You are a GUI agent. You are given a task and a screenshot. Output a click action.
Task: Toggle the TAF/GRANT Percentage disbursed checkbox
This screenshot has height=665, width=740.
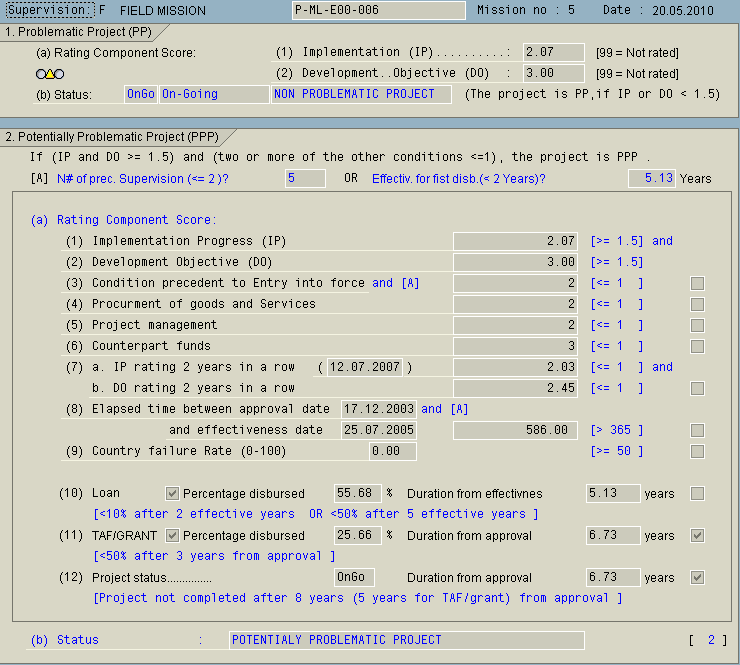coord(172,536)
